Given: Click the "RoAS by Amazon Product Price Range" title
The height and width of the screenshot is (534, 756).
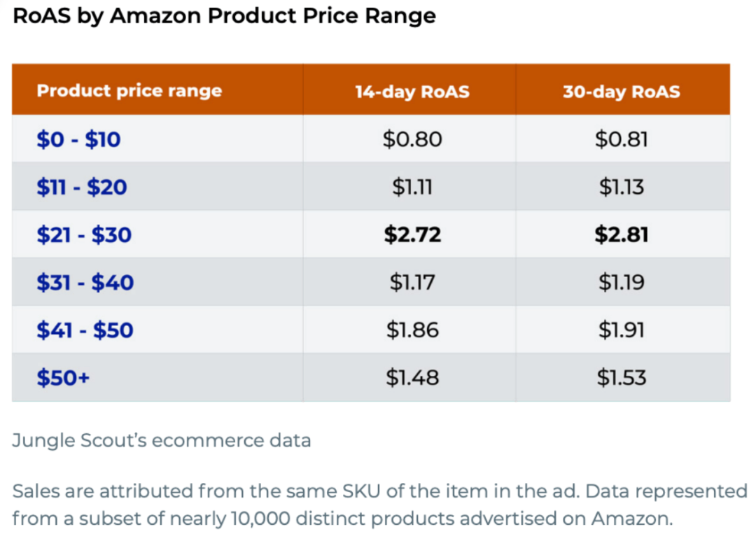Looking at the screenshot, I should [224, 15].
